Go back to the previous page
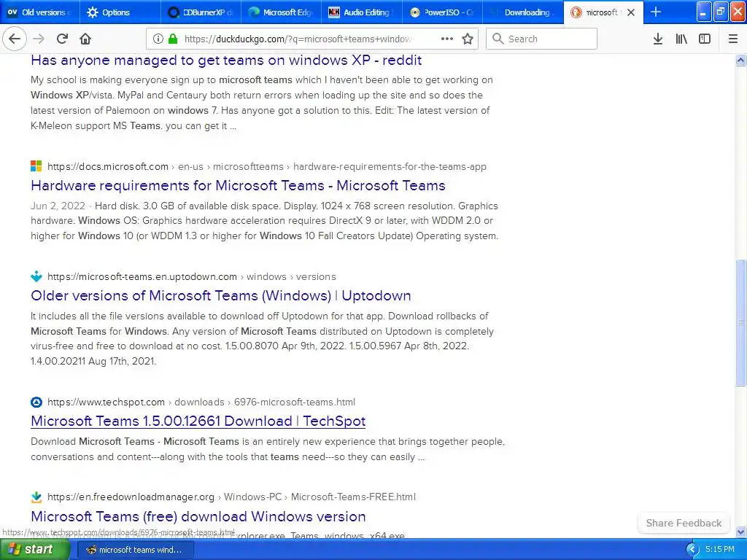747x560 pixels. click(x=15, y=39)
